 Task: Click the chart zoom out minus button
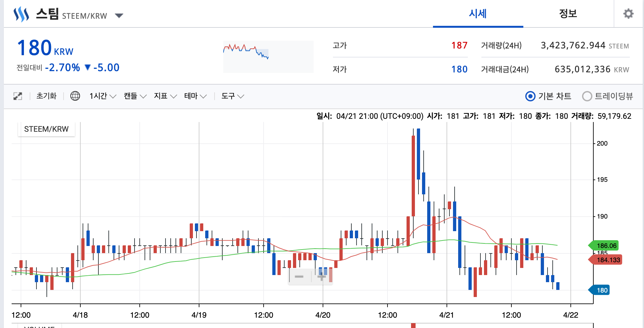pyautogui.click(x=299, y=277)
